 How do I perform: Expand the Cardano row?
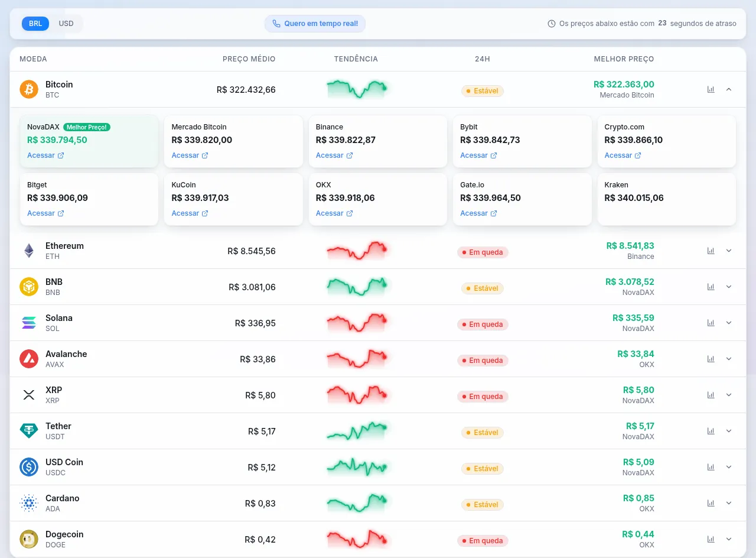tap(729, 503)
